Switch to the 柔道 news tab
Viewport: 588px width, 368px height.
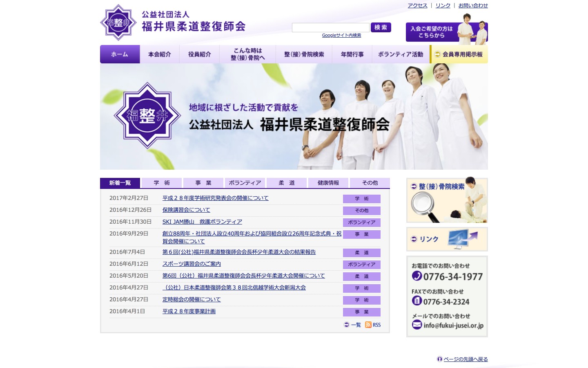(287, 183)
